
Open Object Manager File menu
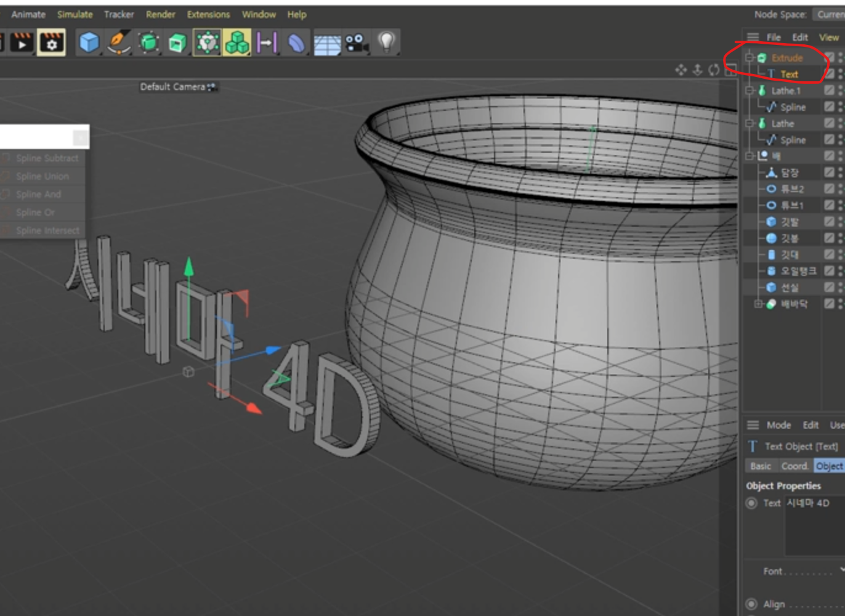coord(774,37)
